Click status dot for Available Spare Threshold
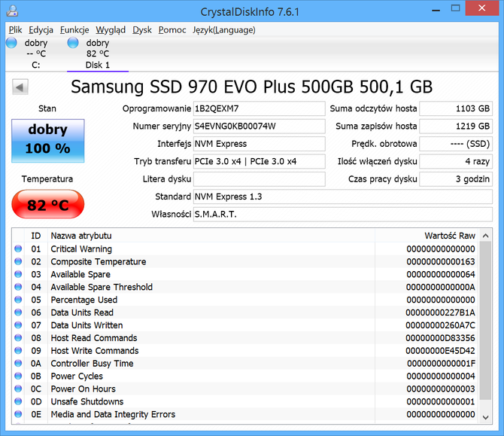Viewport: 504px width, 436px height. 18,287
